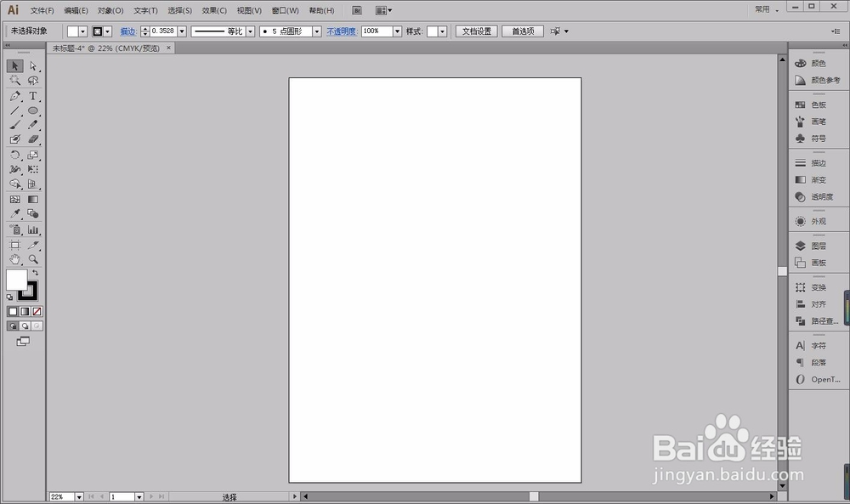Select the Pen tool
Image resolution: width=850 pixels, height=504 pixels.
click(14, 96)
